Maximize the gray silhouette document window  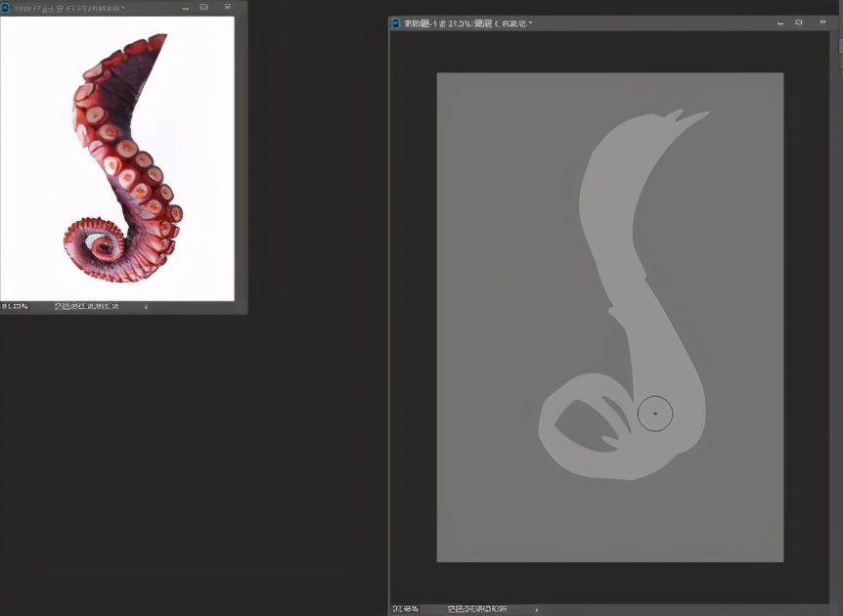[x=798, y=22]
